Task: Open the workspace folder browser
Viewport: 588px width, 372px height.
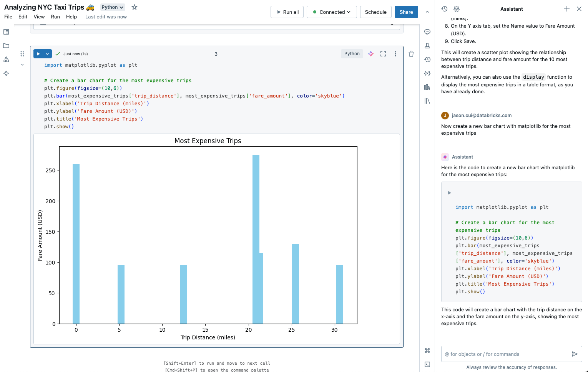Action: tap(6, 46)
